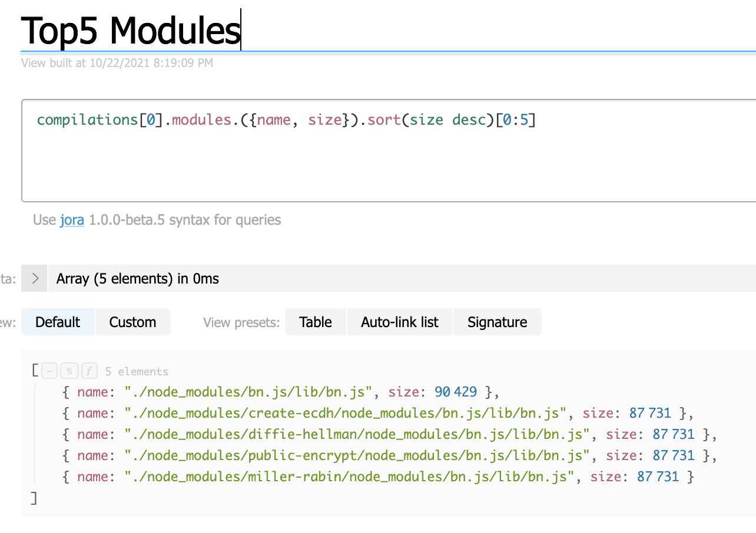Select the Custom view mode
The width and height of the screenshot is (756, 533).
coord(133,322)
